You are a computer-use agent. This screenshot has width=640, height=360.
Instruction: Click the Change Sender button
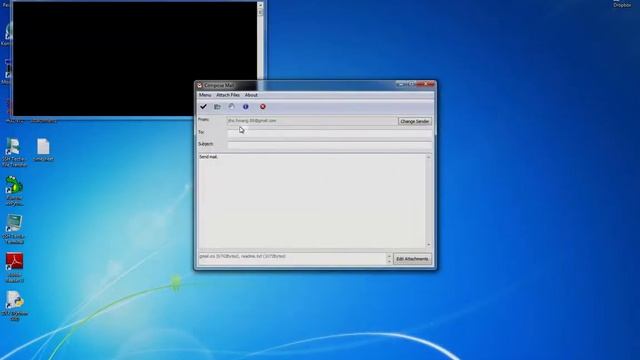click(414, 121)
